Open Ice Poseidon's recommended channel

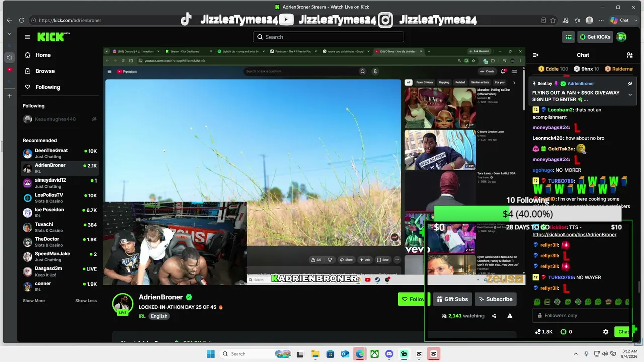click(x=59, y=213)
